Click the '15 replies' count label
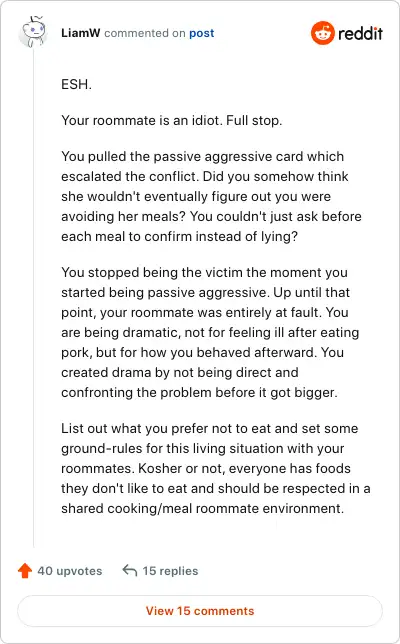Screen dimensions: 400x644 coord(170,571)
